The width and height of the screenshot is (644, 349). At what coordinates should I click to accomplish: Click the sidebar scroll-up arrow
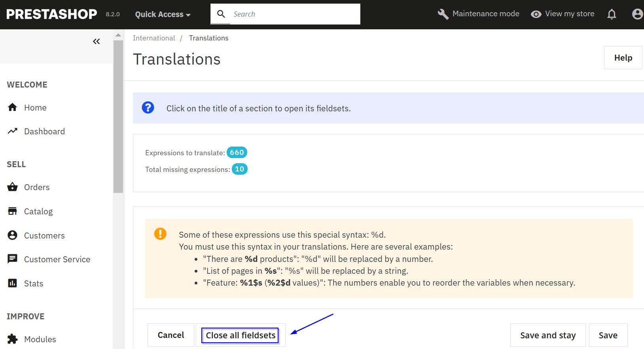click(x=118, y=35)
